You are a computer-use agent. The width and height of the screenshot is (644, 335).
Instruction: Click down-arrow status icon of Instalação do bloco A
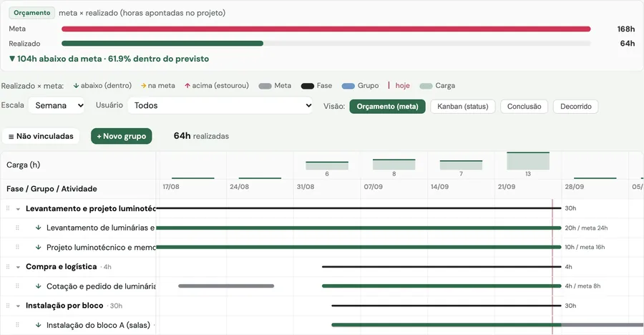tap(38, 325)
